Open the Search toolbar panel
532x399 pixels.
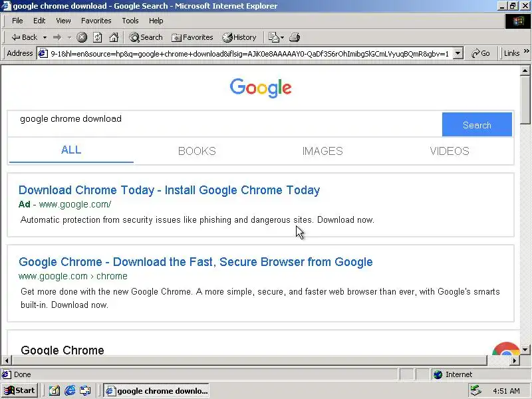pyautogui.click(x=146, y=37)
